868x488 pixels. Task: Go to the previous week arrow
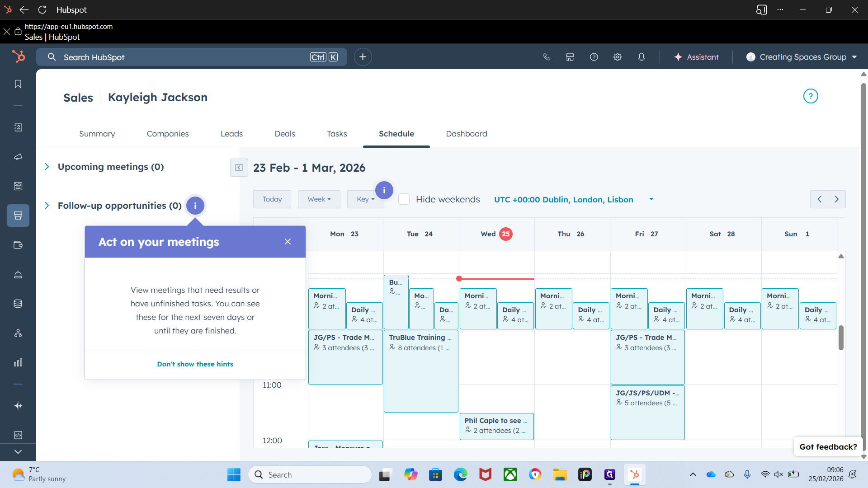(819, 199)
